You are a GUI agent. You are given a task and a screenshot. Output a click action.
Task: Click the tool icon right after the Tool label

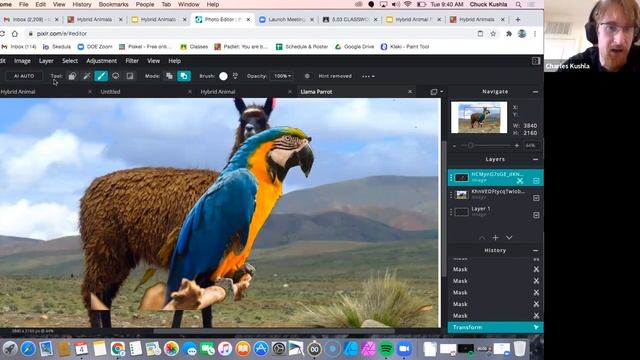click(72, 76)
